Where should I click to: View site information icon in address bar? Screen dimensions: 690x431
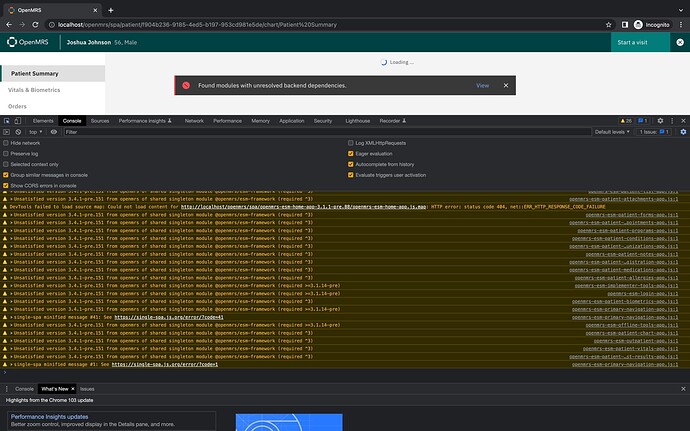(x=51, y=25)
